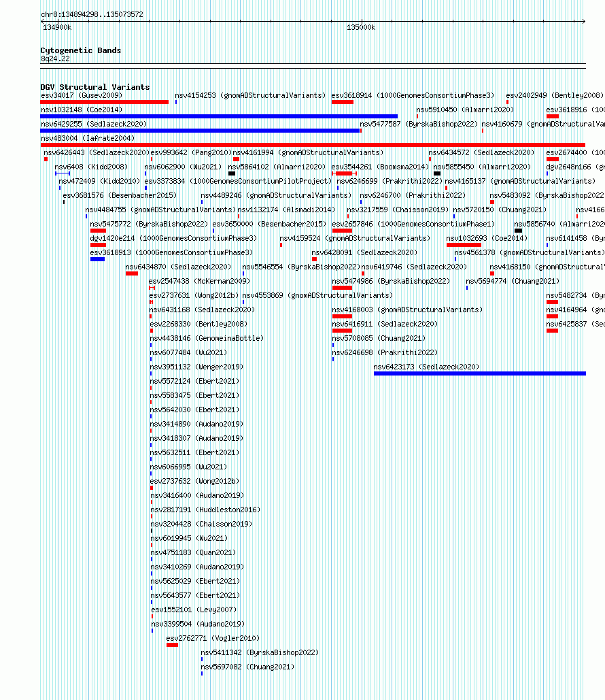Select nsv4159524 gnomADStructuralVariants label
The height and width of the screenshot is (700, 605).
[x=355, y=238]
